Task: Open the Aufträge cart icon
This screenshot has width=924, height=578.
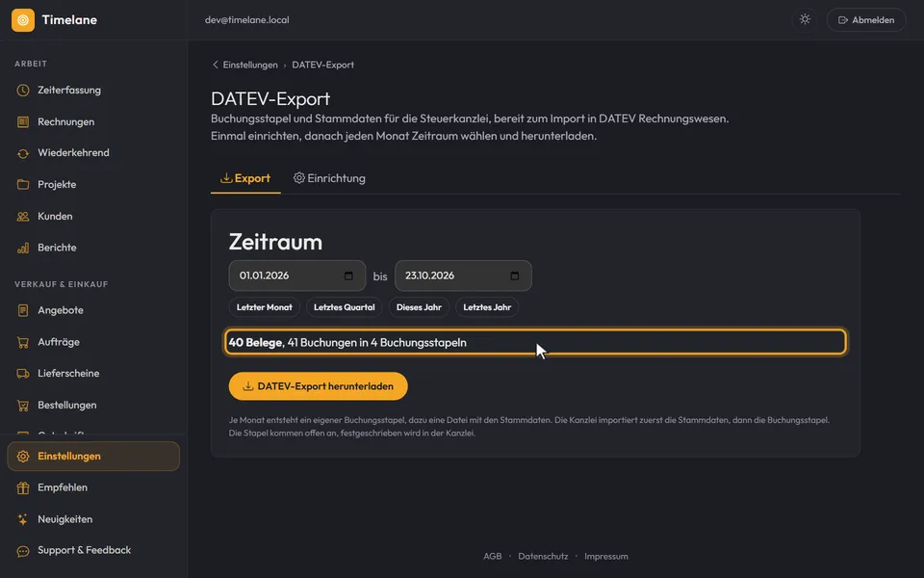Action: [23, 342]
